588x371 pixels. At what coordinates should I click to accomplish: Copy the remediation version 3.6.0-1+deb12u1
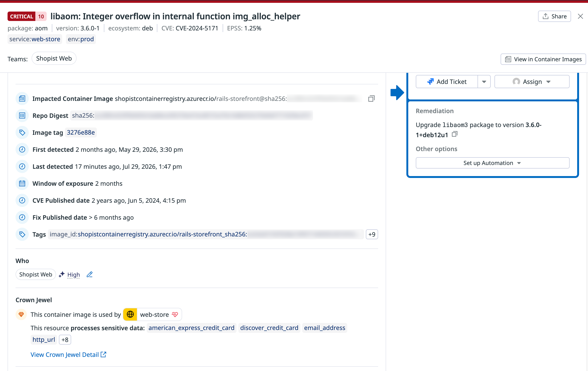pyautogui.click(x=454, y=134)
